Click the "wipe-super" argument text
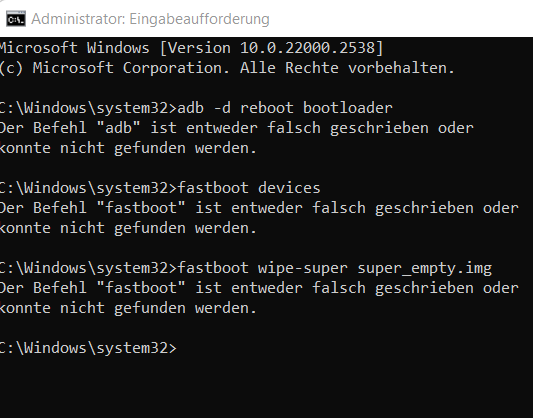 (x=303, y=268)
